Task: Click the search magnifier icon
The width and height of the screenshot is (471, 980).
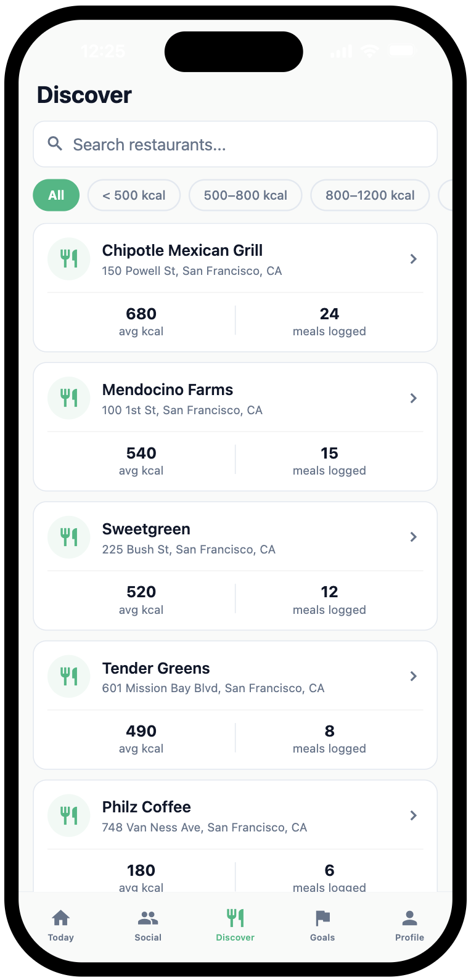Action: [x=55, y=144]
